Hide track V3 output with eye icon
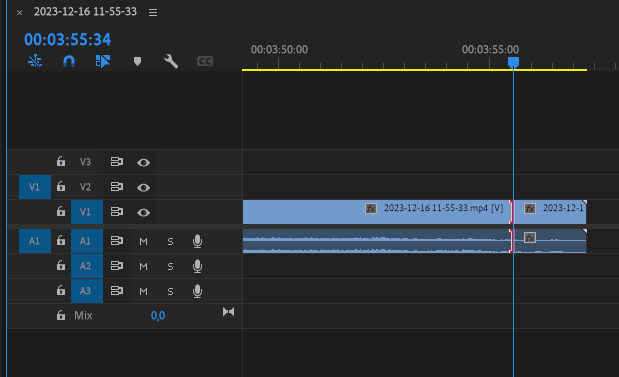 (143, 162)
